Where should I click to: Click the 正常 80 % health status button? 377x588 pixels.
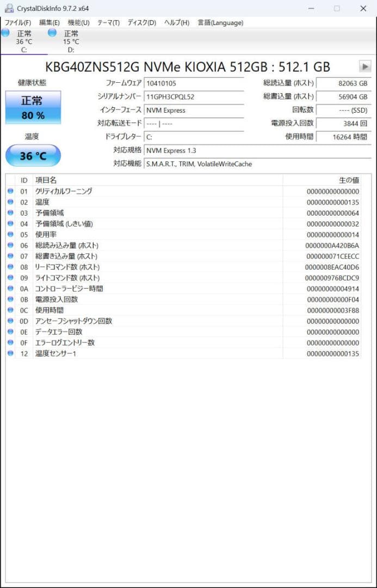coord(33,107)
